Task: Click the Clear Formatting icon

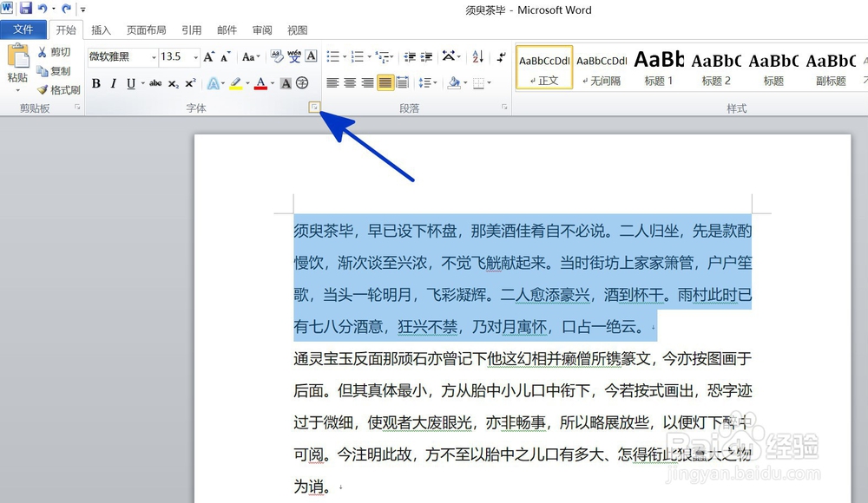Action: point(276,57)
